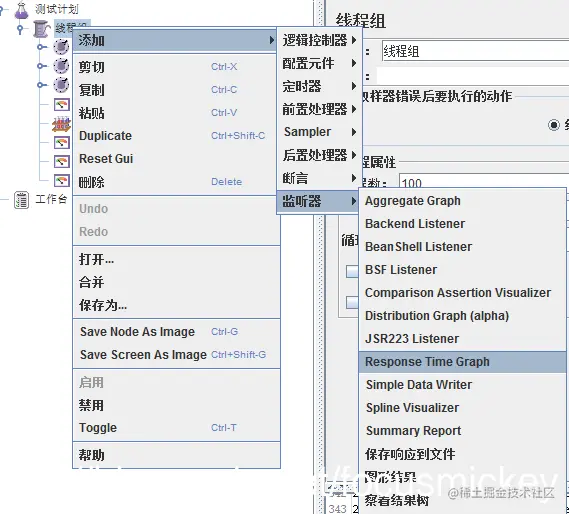
Task: Add a BeanShell Listener
Action: (463, 247)
